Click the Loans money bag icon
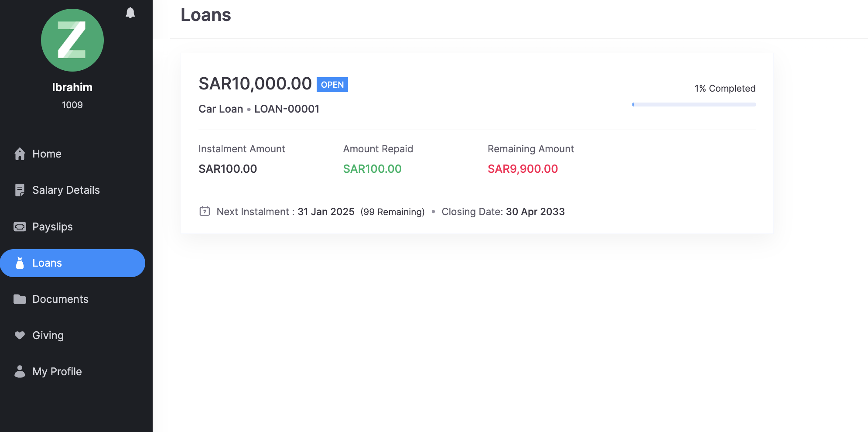 20,263
